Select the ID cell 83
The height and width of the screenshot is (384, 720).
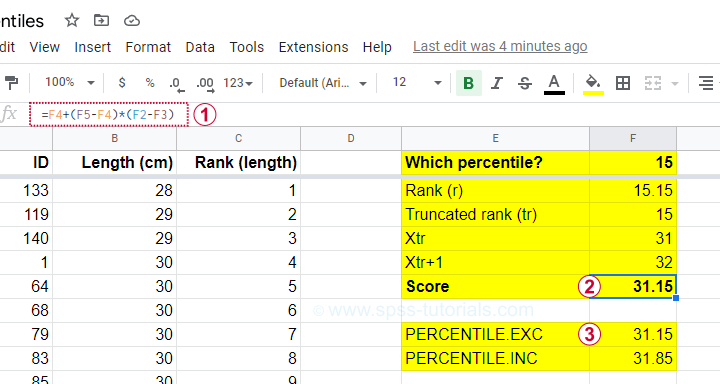26,358
